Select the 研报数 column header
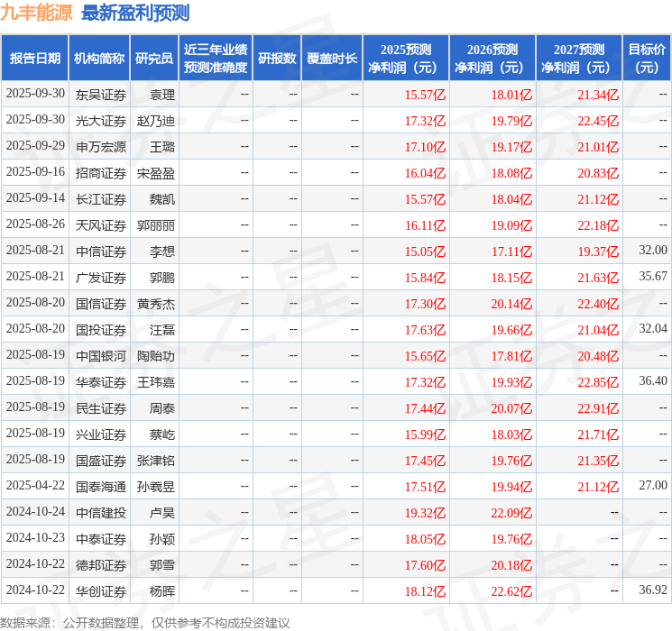This screenshot has width=672, height=631. [276, 59]
